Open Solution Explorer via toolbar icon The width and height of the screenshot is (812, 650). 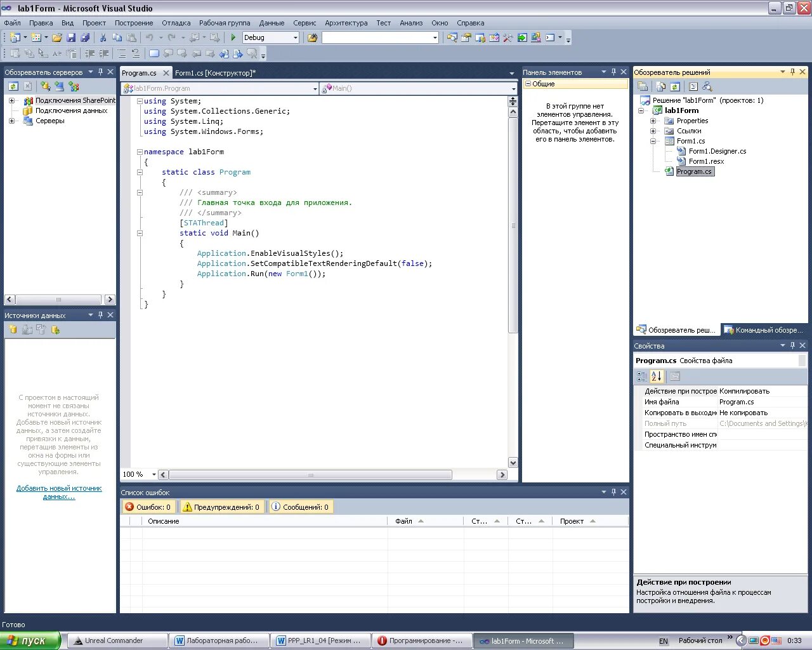pyautogui.click(x=452, y=37)
